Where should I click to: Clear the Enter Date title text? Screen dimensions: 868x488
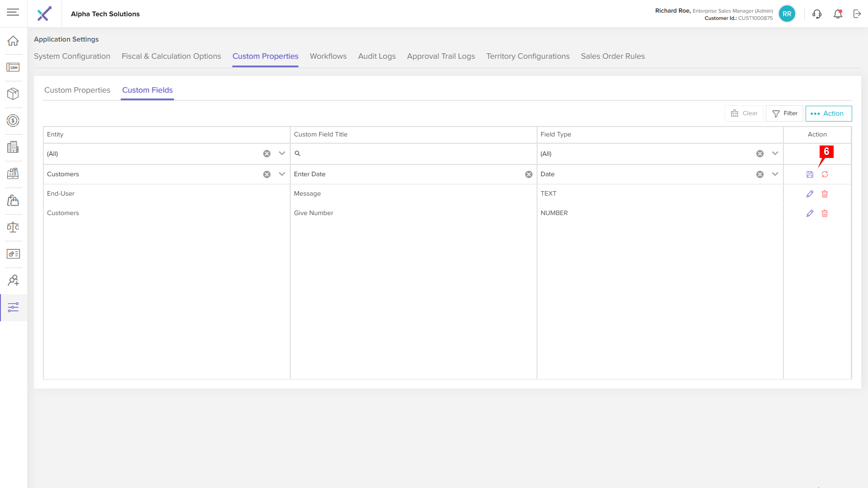tap(528, 174)
